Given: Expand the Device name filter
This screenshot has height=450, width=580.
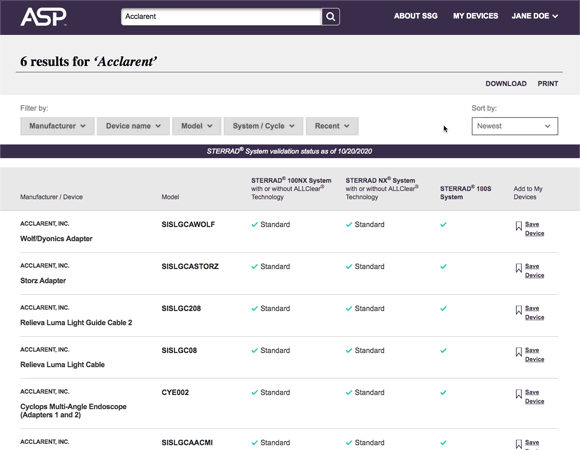Looking at the screenshot, I should [133, 126].
